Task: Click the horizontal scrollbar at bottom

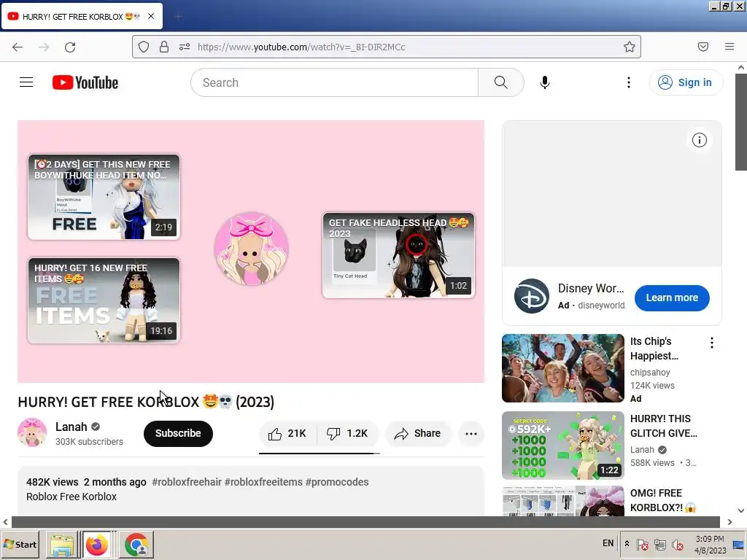Action: click(366, 522)
